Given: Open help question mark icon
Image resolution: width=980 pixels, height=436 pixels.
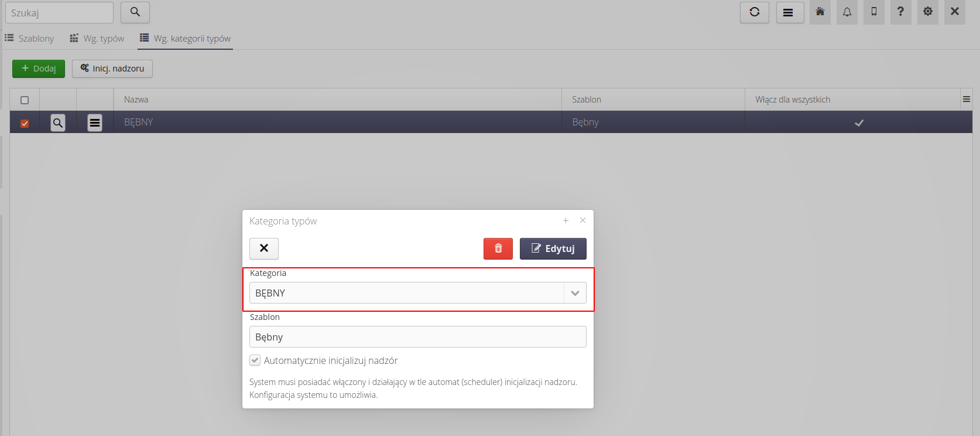Looking at the screenshot, I should (x=900, y=12).
